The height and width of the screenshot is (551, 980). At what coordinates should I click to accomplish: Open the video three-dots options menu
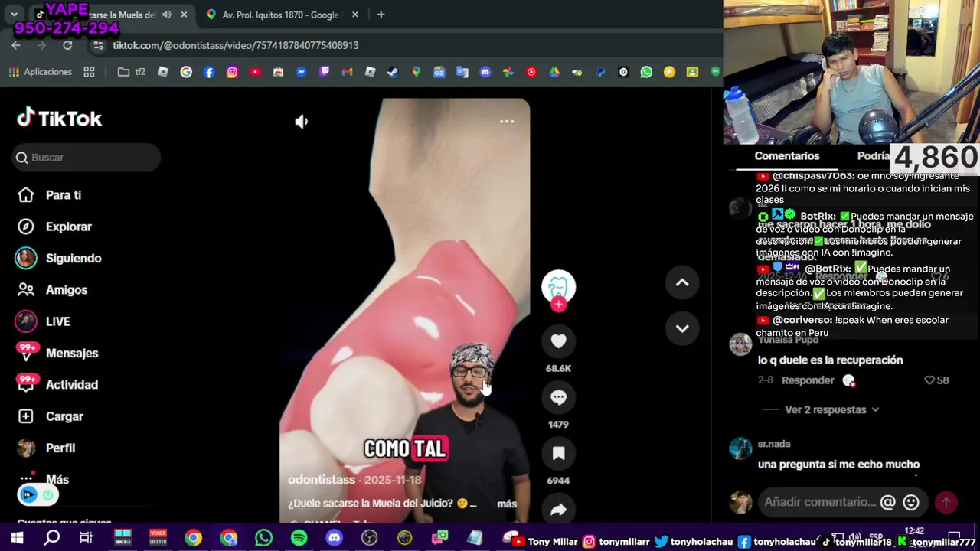pyautogui.click(x=507, y=121)
